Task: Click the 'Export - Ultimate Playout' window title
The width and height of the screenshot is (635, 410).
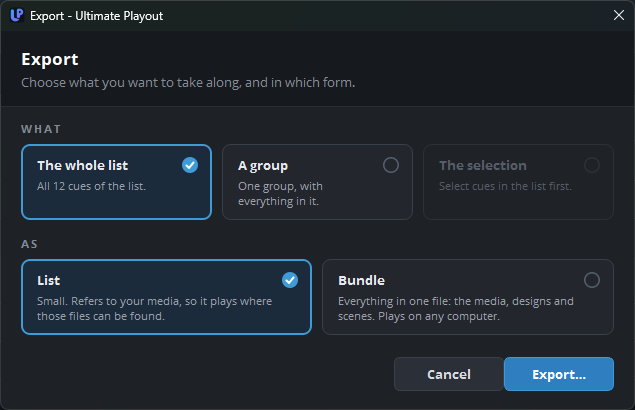Action: click(96, 16)
